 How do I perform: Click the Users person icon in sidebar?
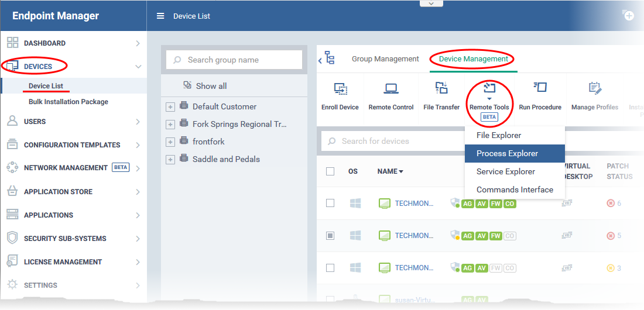(x=13, y=120)
